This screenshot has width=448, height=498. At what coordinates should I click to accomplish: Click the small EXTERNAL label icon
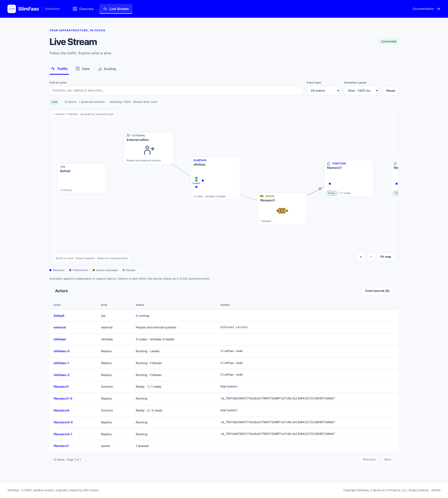(x=129, y=136)
